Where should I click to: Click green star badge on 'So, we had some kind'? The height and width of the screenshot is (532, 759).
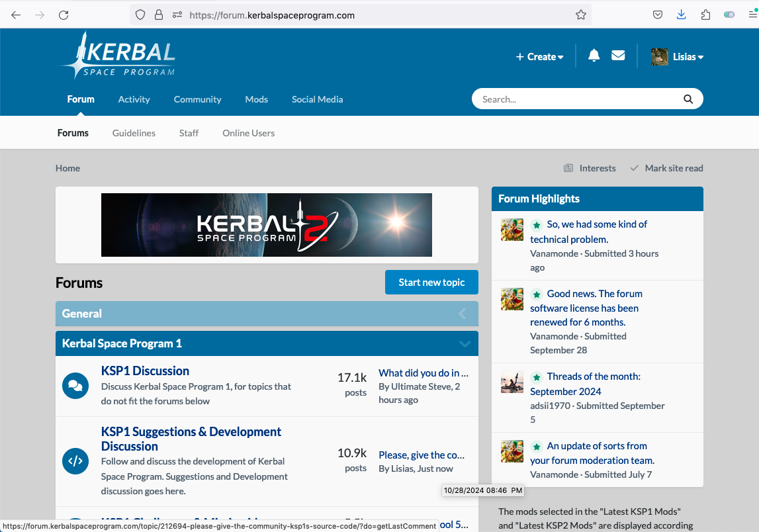click(x=537, y=225)
